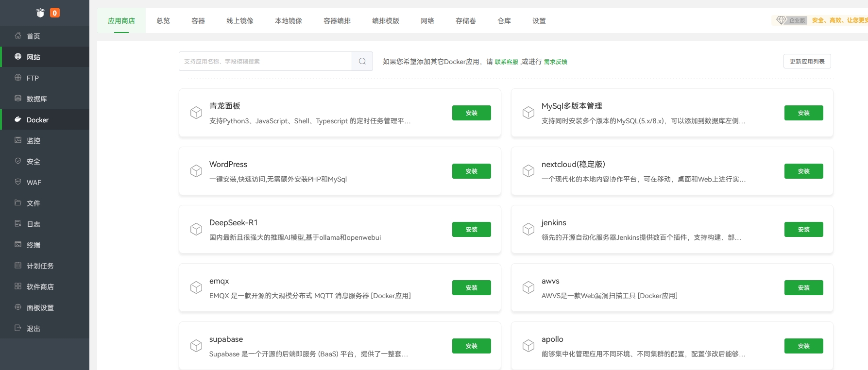This screenshot has width=868, height=370.
Task: Click the cube icon of supabase card
Action: tap(196, 346)
